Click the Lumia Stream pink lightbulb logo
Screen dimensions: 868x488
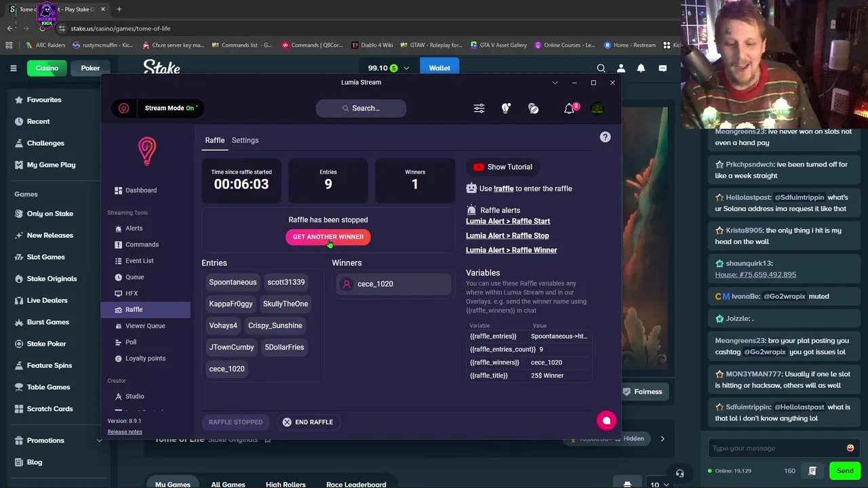(147, 151)
